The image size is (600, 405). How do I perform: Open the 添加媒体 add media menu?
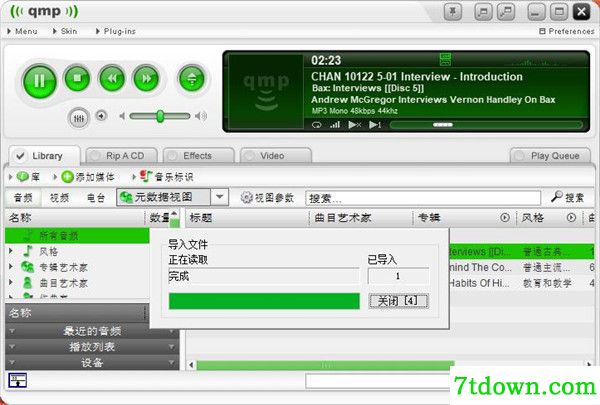(x=83, y=177)
